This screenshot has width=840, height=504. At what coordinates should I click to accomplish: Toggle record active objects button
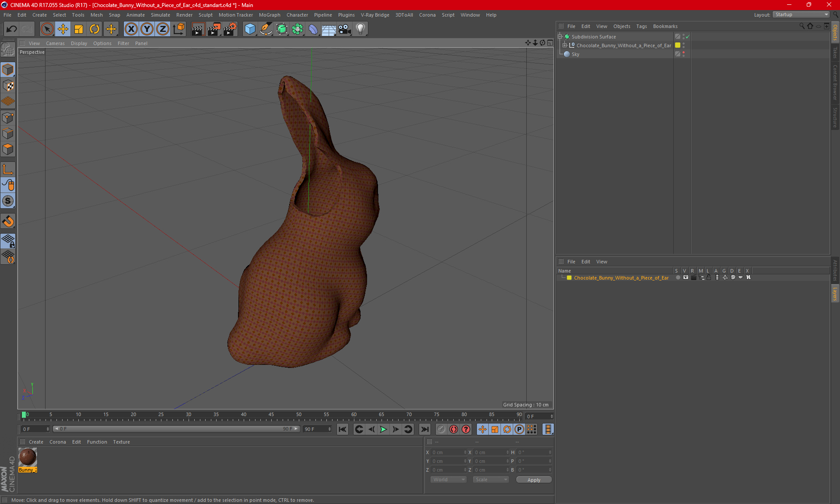pyautogui.click(x=454, y=429)
